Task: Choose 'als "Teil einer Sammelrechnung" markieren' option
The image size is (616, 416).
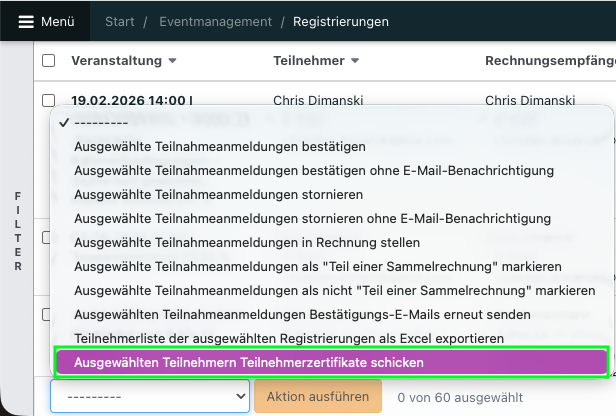Action: click(x=332, y=266)
